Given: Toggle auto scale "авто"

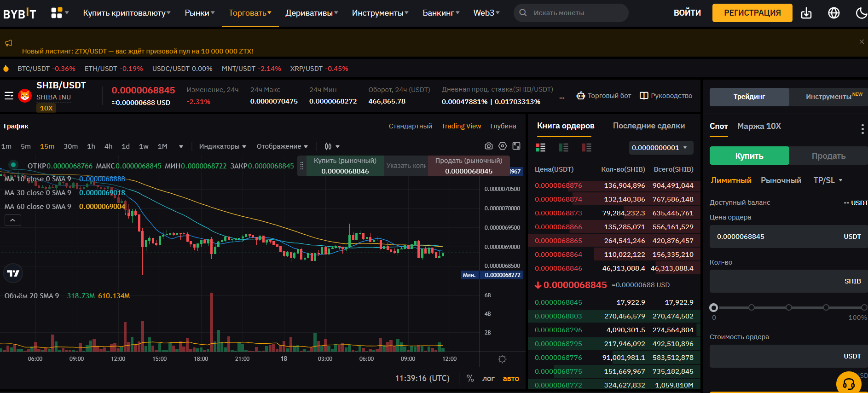Looking at the screenshot, I should click(511, 378).
